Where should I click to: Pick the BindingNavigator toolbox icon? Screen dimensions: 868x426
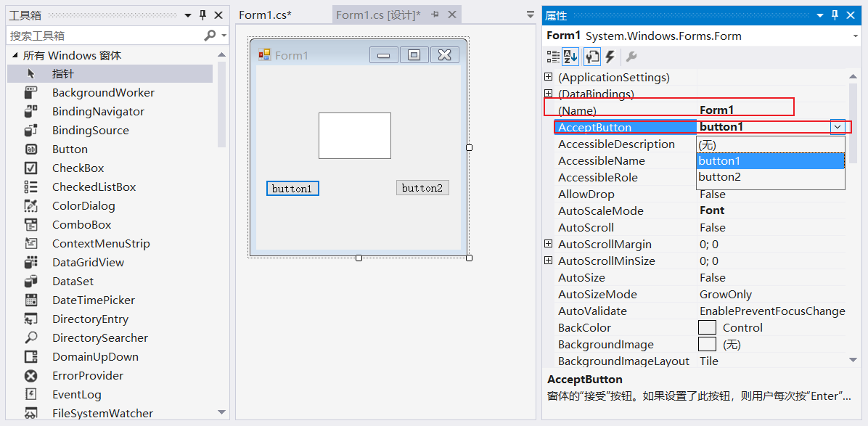click(x=31, y=112)
